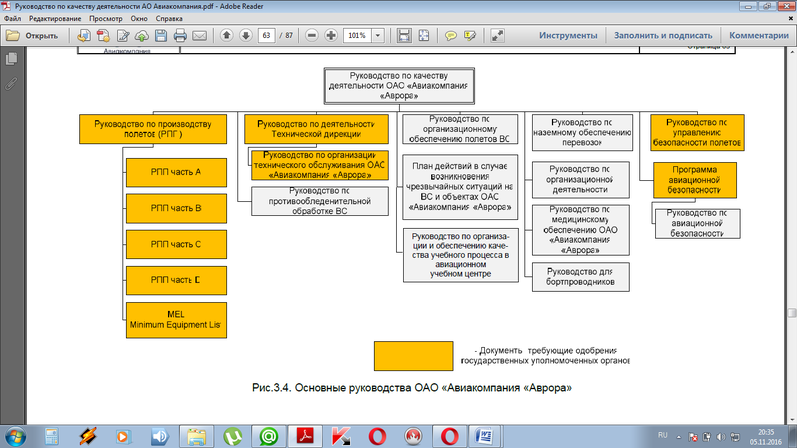Click 'Руководство по производству полетов' box

(153, 129)
